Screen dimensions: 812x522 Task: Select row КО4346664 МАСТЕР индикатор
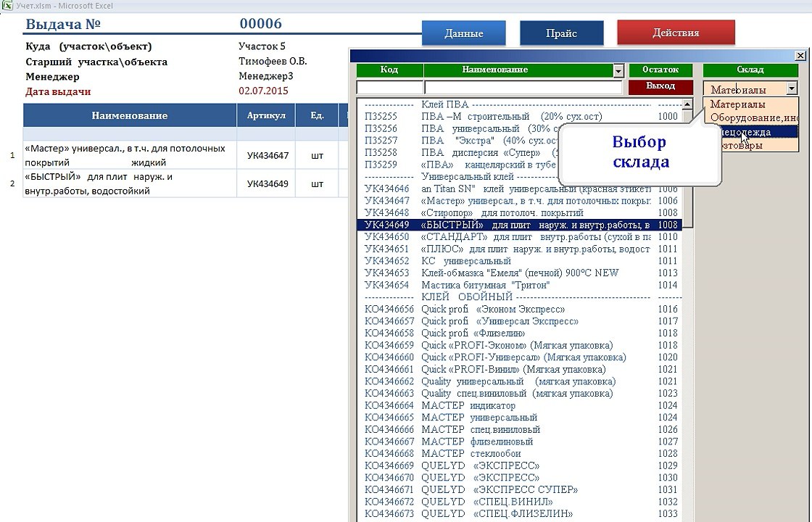point(520,405)
